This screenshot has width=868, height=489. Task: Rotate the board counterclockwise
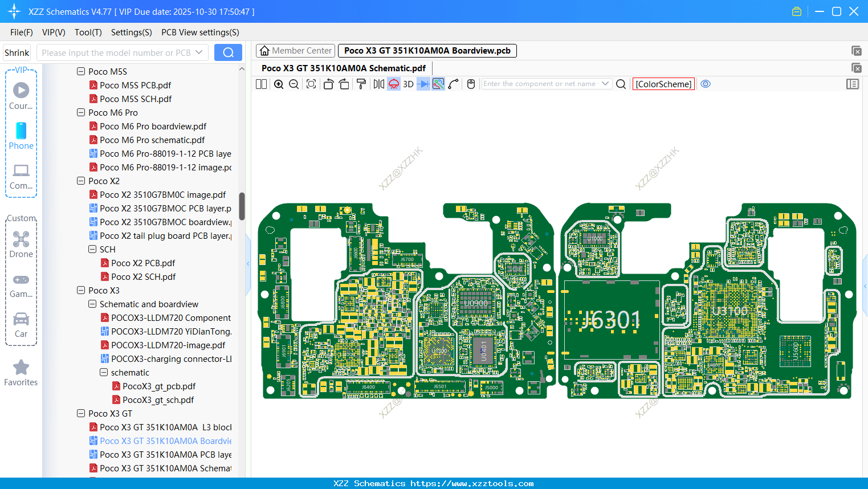(x=328, y=84)
